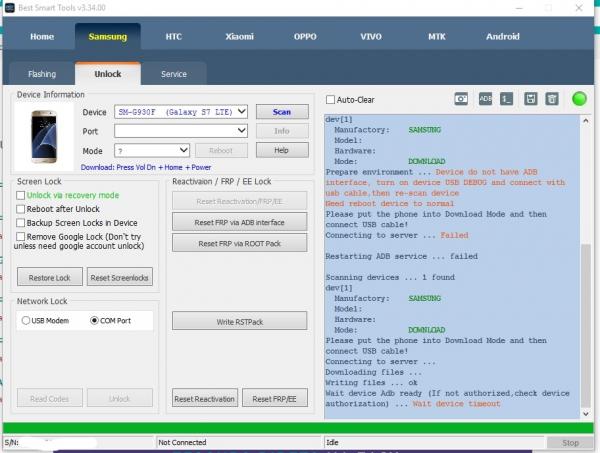The height and width of the screenshot is (453, 600).
Task: Click the Reset FRP/EE button
Action: (275, 399)
